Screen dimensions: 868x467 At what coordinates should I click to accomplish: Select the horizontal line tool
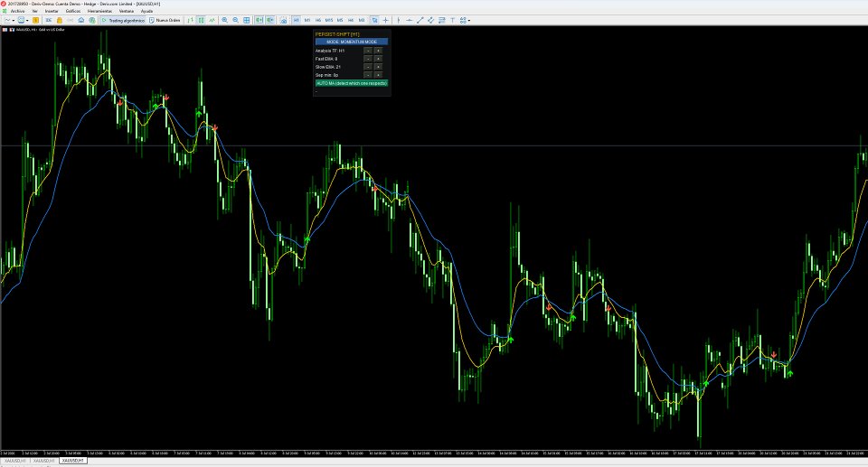point(409,21)
